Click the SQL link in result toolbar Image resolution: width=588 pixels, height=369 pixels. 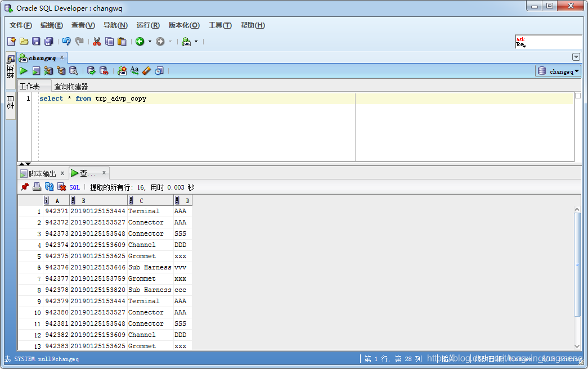[x=75, y=187]
